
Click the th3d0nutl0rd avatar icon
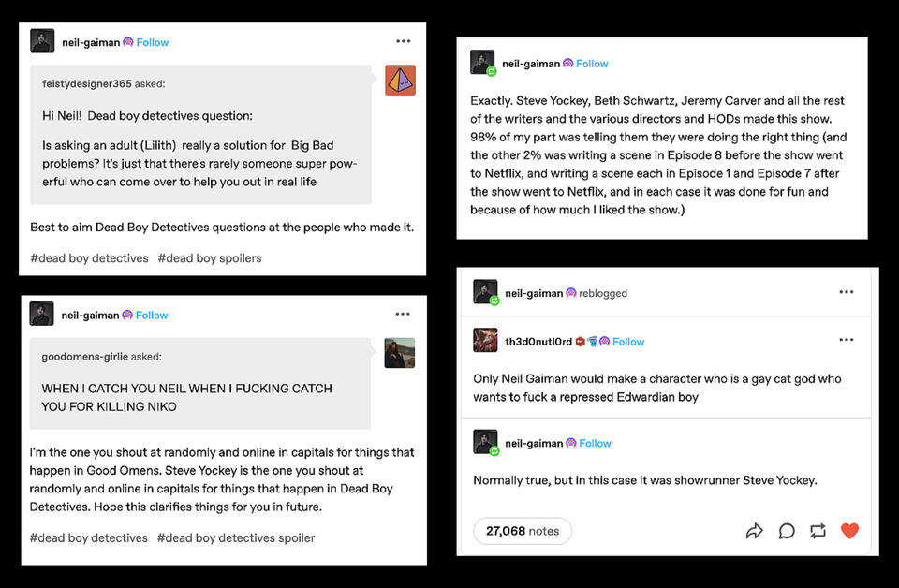click(485, 341)
